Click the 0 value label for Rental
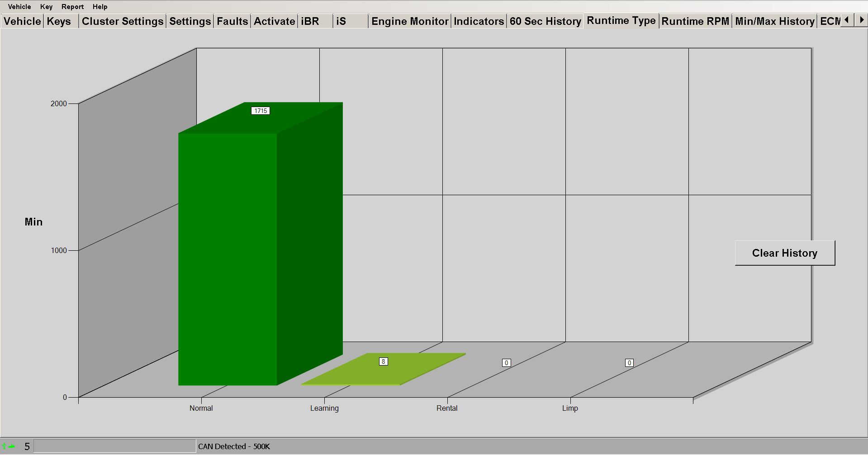The image size is (868, 455). click(x=507, y=363)
